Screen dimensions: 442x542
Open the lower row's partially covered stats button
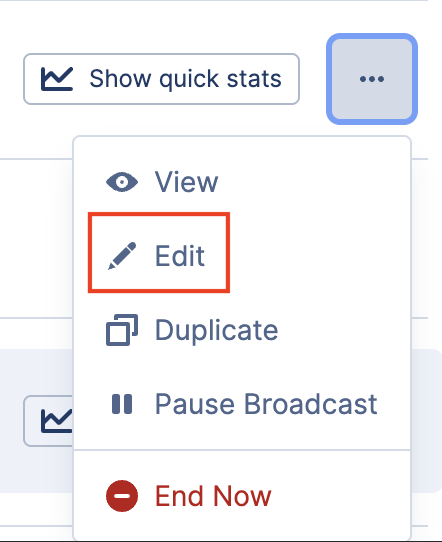tap(48, 421)
